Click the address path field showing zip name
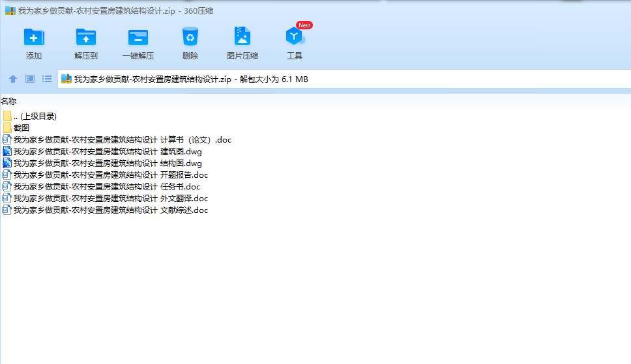The image size is (631, 364). [x=344, y=79]
